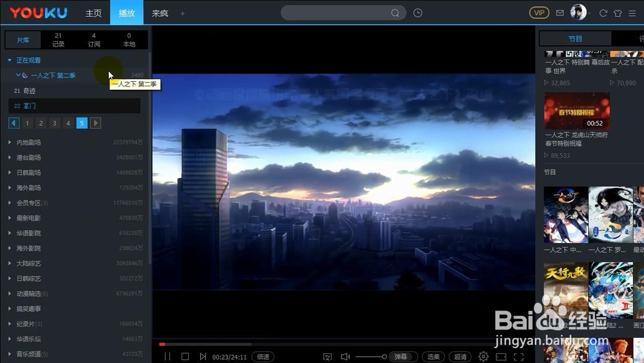Expand the 搞笑趣事 category
This screenshot has height=363, width=644.
click(x=9, y=309)
